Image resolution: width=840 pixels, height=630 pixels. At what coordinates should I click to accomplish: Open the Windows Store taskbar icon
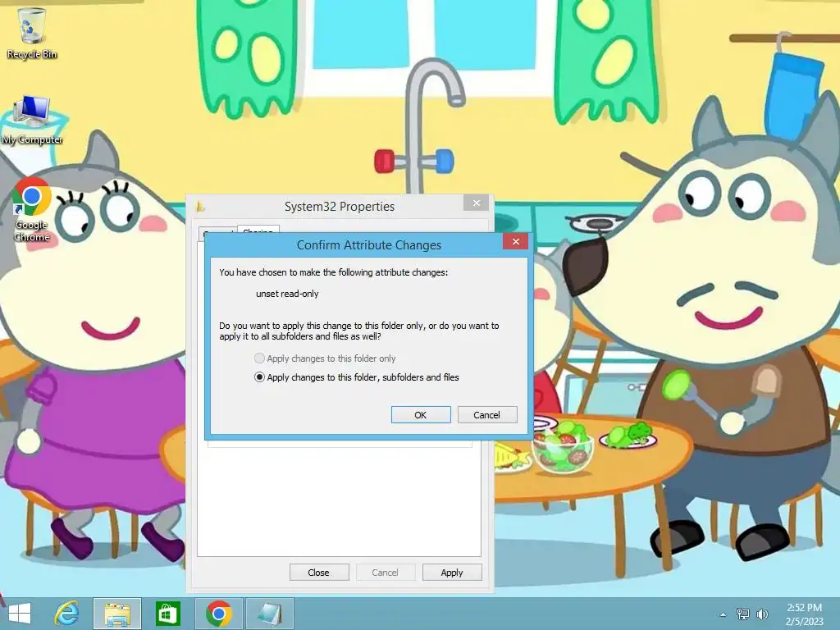167,614
